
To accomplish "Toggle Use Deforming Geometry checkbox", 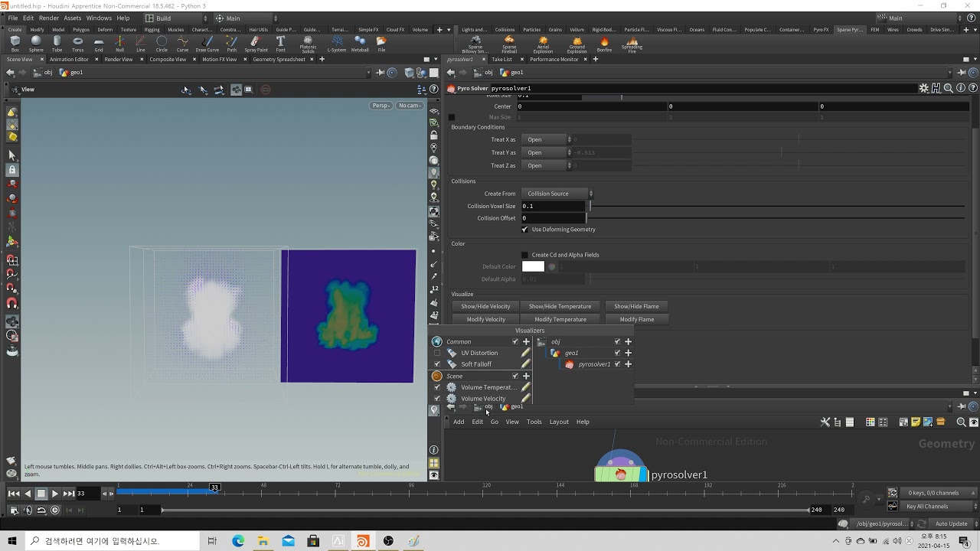I will pos(524,230).
